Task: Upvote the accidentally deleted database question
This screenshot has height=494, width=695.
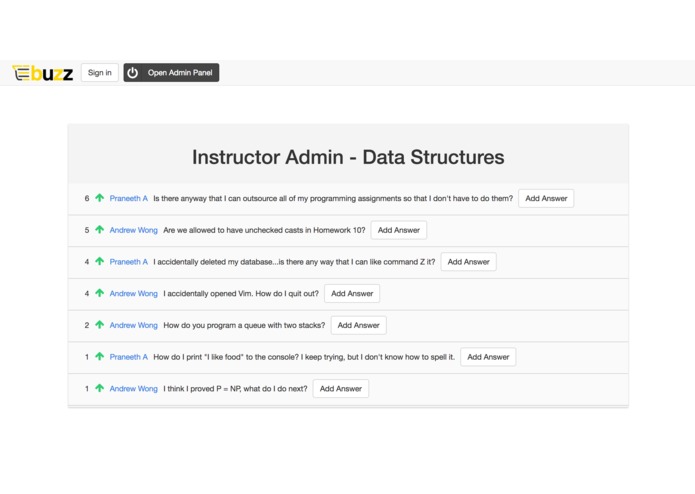Action: tap(100, 261)
